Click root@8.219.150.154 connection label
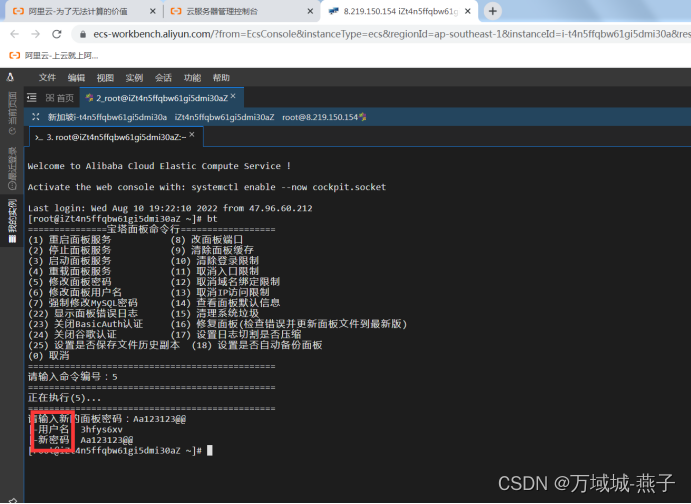 coord(320,117)
